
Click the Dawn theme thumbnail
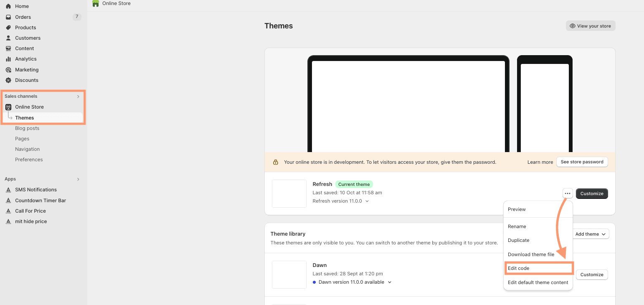pos(289,274)
